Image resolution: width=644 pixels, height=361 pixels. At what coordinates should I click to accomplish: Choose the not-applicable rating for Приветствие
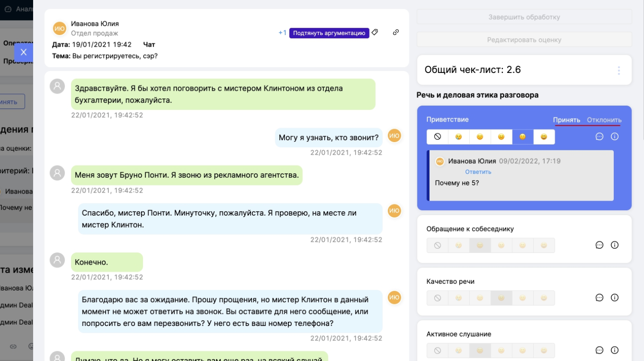coord(438,137)
